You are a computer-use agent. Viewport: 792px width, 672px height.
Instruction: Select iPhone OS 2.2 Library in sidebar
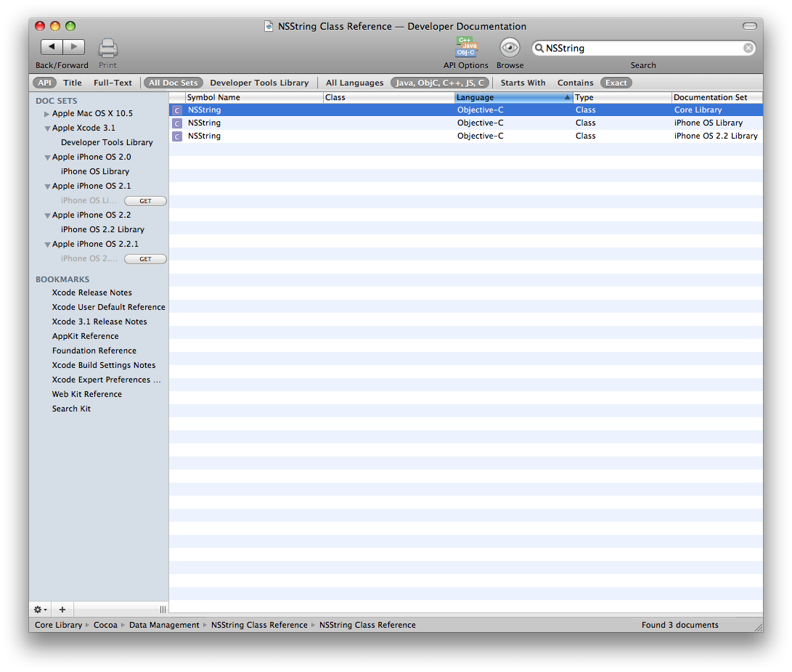[102, 230]
